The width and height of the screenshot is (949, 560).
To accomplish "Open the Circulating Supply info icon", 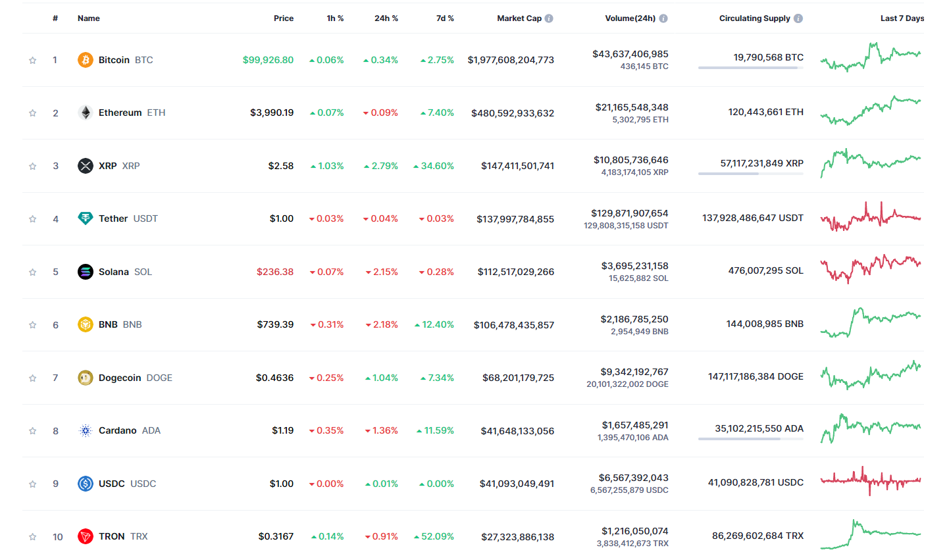I will coord(798,18).
